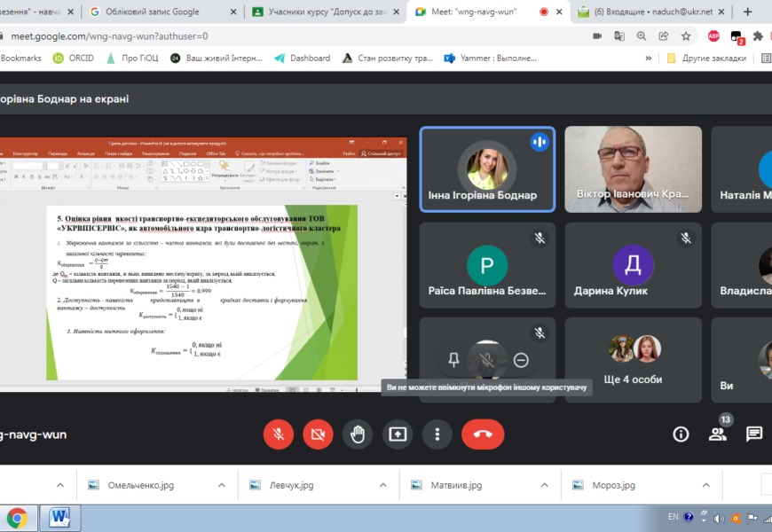This screenshot has height=532, width=772.
Task: Click the Present now screen share icon
Action: tap(398, 434)
